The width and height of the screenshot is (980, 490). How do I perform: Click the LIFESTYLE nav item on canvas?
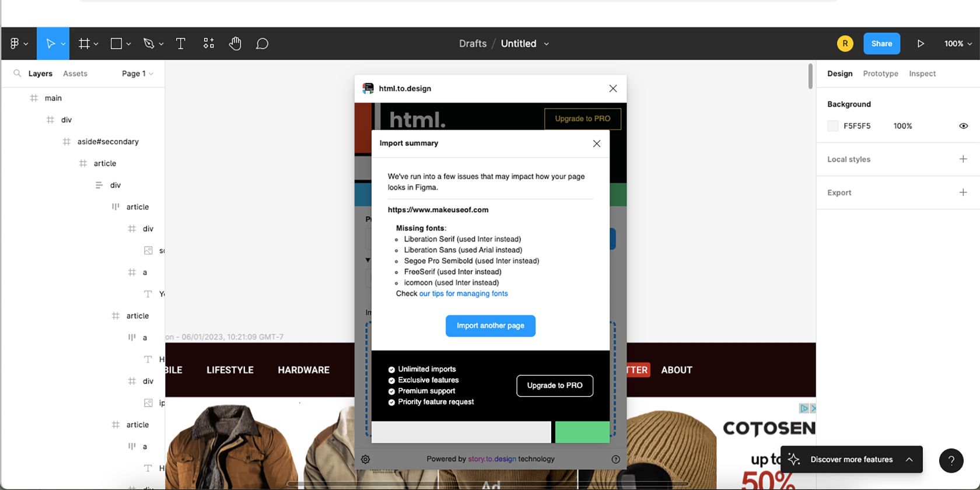pyautogui.click(x=230, y=370)
